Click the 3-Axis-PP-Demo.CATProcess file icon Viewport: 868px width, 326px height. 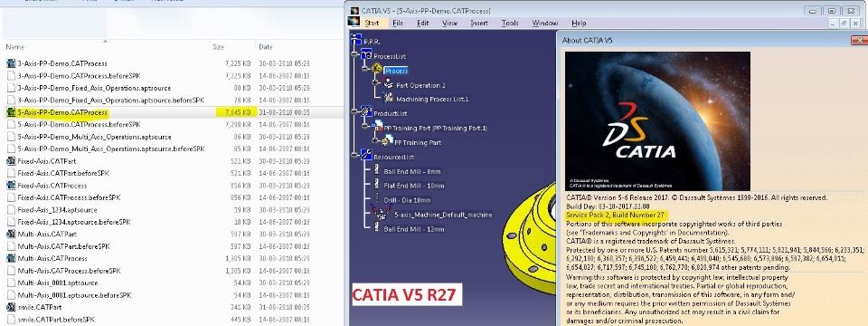[11, 63]
